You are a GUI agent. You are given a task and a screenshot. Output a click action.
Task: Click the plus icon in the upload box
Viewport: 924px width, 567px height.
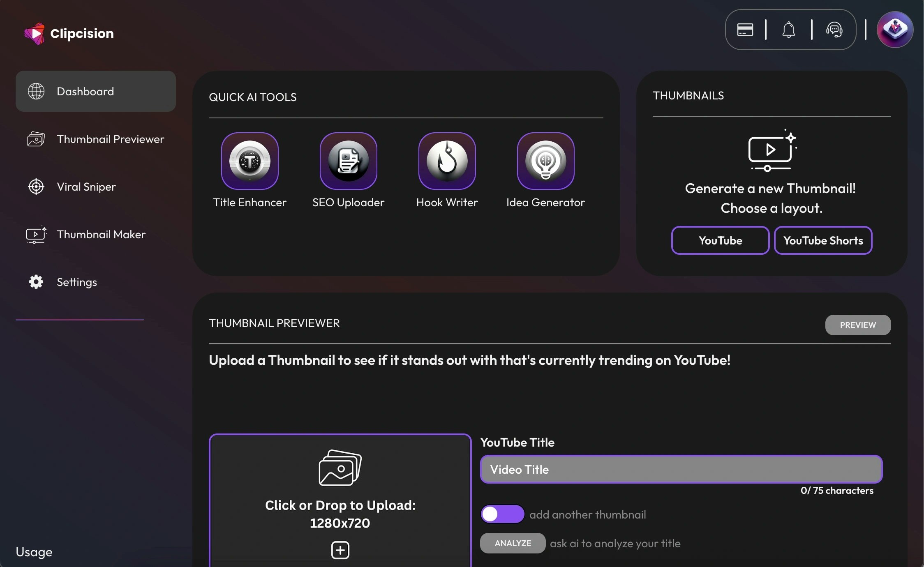click(340, 550)
